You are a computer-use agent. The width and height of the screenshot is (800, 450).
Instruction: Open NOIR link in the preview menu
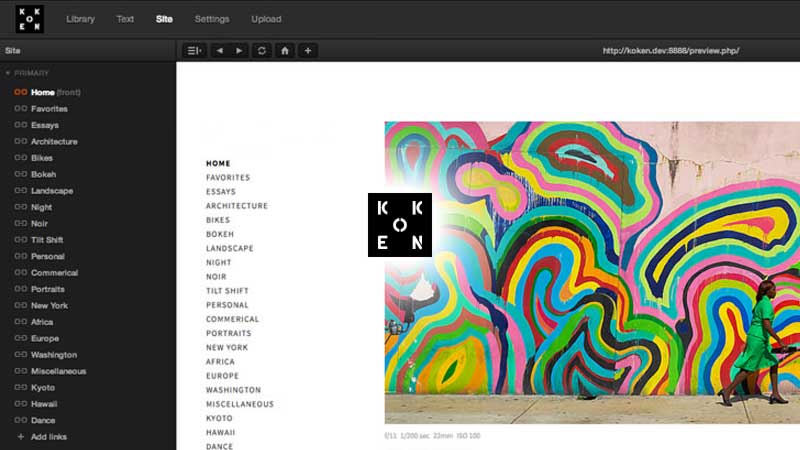pos(216,277)
